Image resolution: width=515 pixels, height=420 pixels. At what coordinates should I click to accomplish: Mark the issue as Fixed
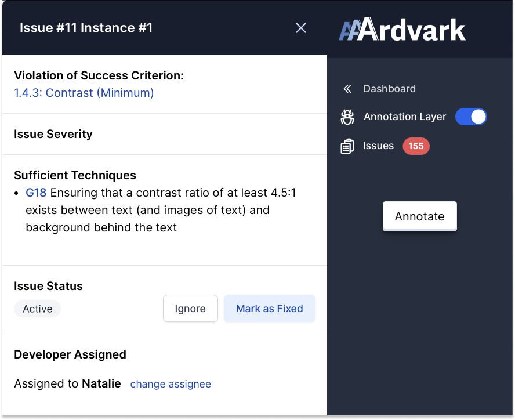tap(269, 308)
